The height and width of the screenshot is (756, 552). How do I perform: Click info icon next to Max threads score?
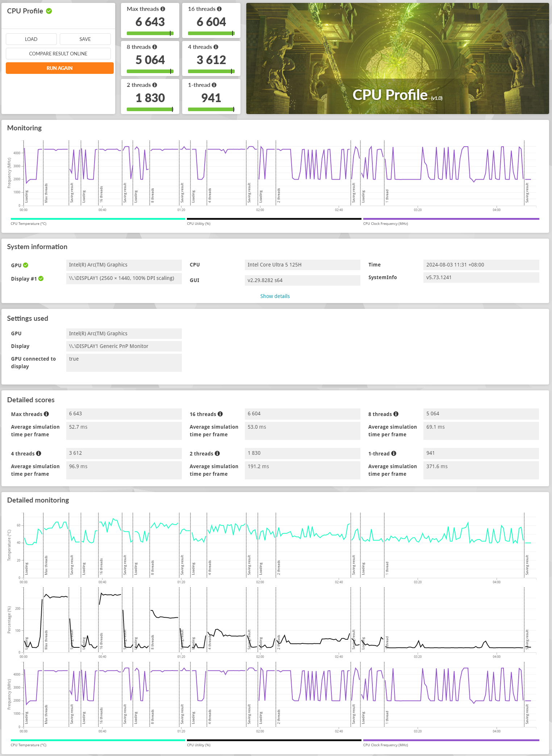[163, 9]
